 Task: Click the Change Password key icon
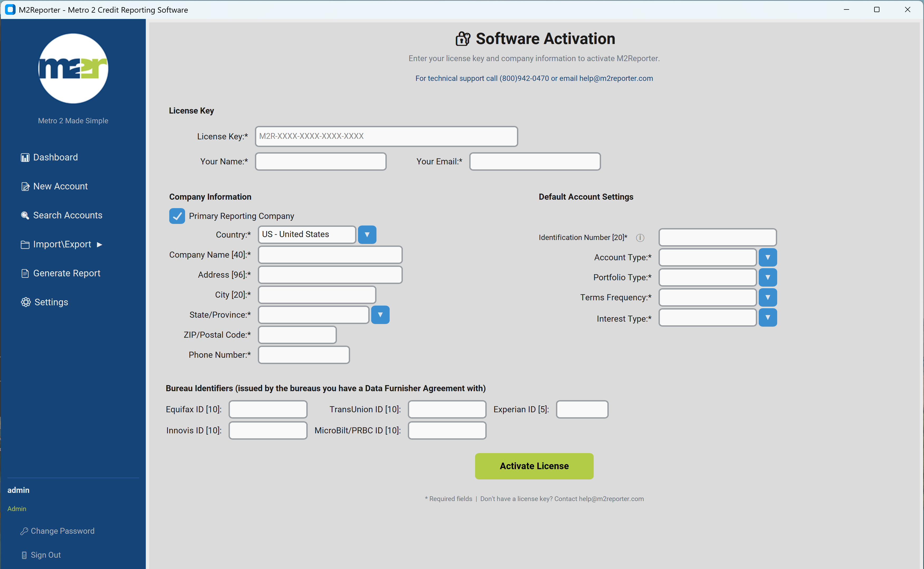[x=24, y=531]
